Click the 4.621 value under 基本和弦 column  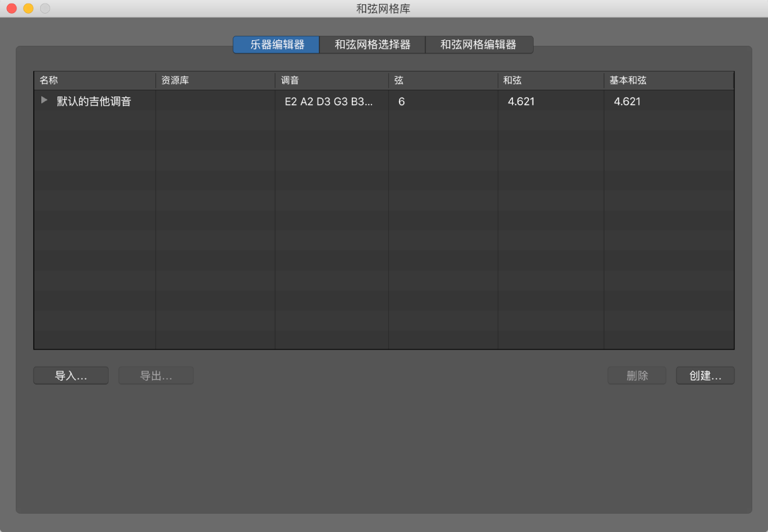[628, 101]
